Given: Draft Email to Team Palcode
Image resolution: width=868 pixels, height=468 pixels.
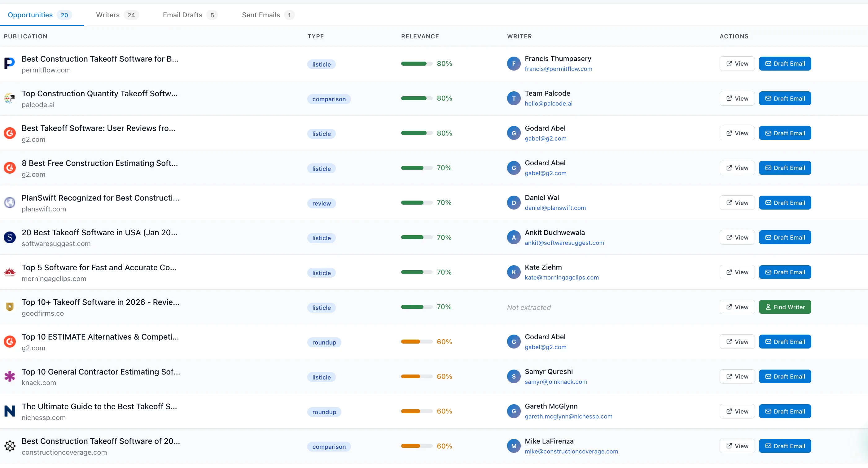Looking at the screenshot, I should [x=784, y=99].
